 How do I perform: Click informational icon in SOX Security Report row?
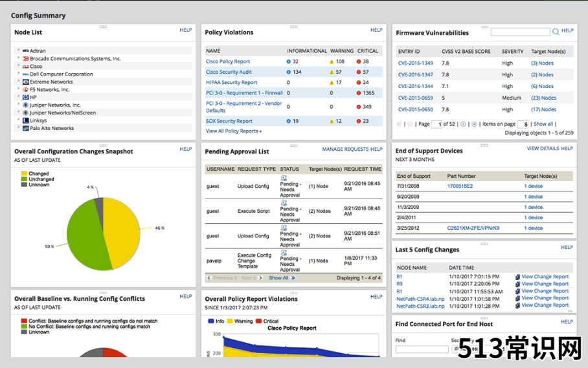pyautogui.click(x=288, y=121)
